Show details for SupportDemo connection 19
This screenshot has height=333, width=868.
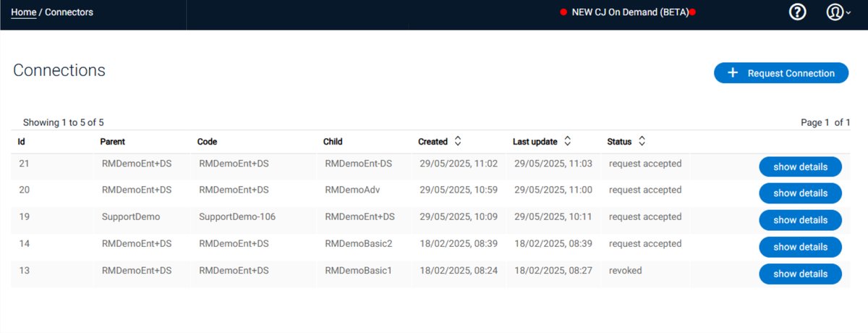(800, 220)
